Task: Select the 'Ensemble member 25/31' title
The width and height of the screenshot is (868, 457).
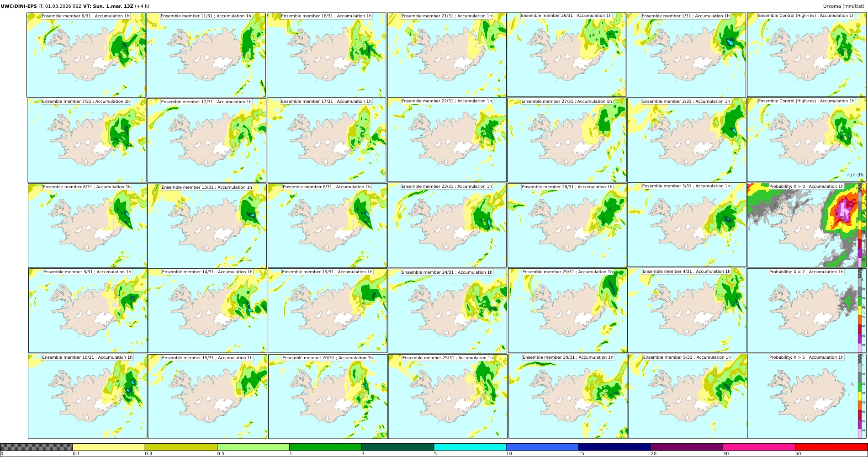Action: point(448,358)
